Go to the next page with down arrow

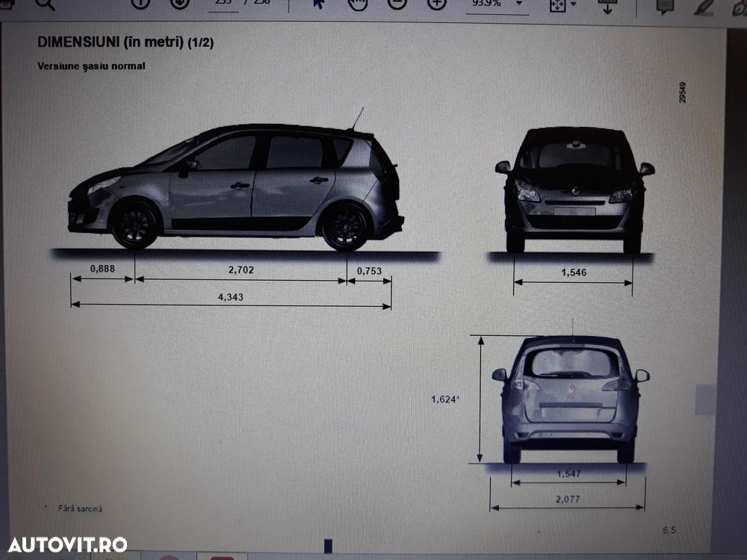[179, 3]
